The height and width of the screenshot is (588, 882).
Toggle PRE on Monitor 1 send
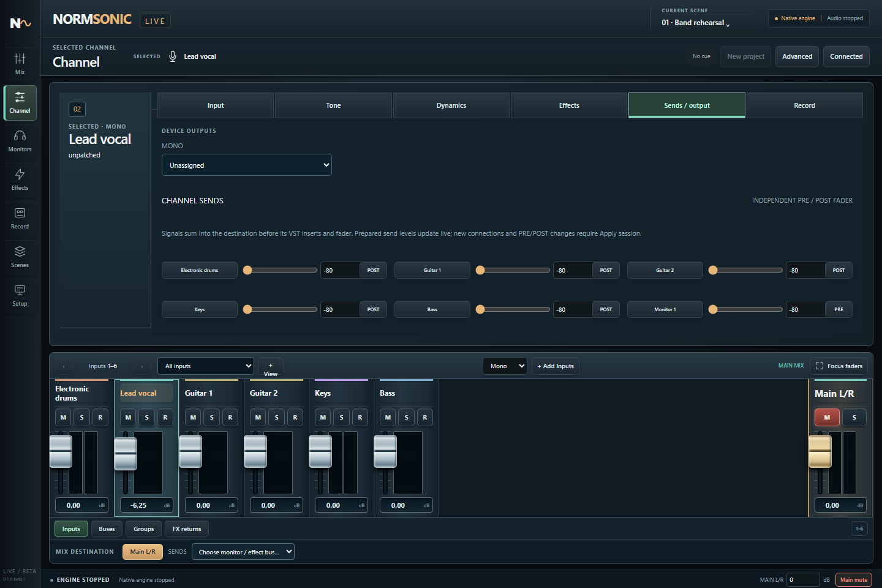click(x=839, y=309)
